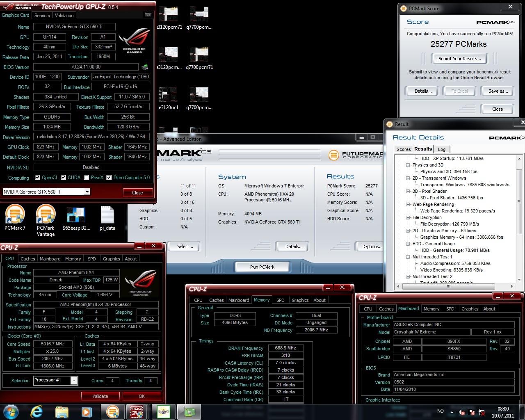The width and height of the screenshot is (525, 420).
Task: Click the GPU-Z Name field NVIDIA GeForce GTX 560 Ti
Action: point(74,27)
